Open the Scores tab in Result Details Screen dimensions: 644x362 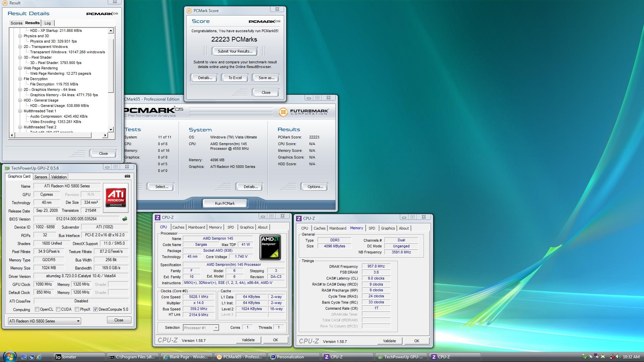pos(16,23)
